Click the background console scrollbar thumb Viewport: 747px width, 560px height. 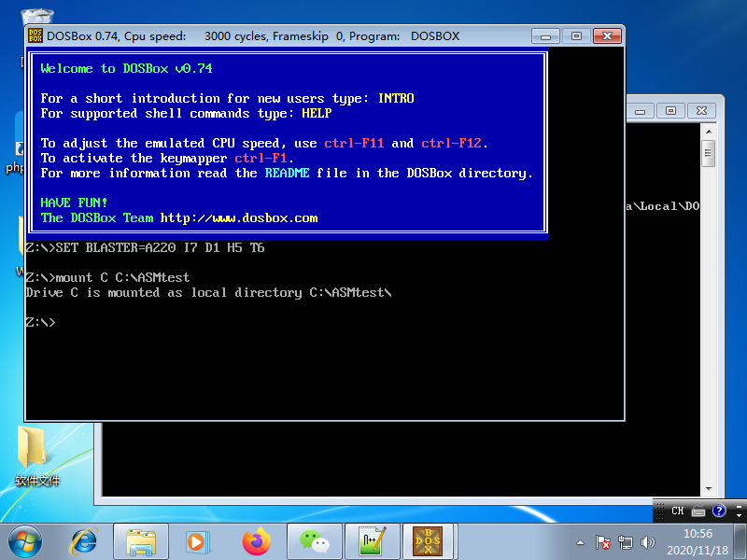(x=709, y=153)
